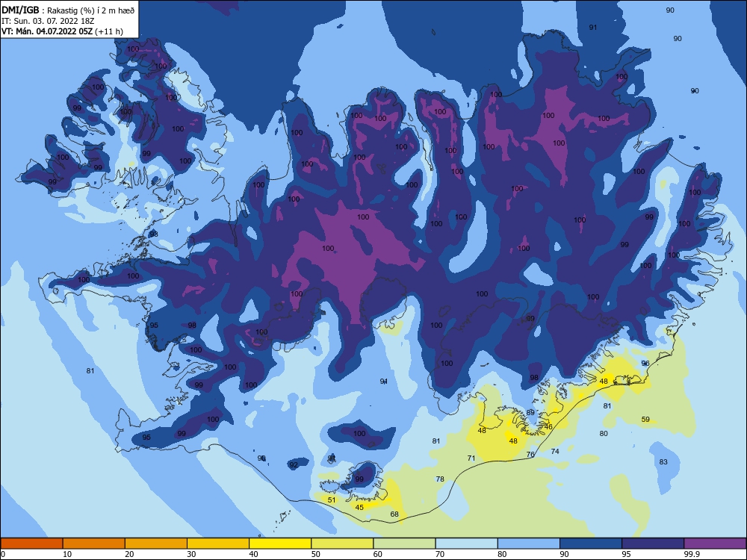Screen dimensions: 747x560
Task: Select the 20–30 amber legend swatch
Action: click(156, 544)
